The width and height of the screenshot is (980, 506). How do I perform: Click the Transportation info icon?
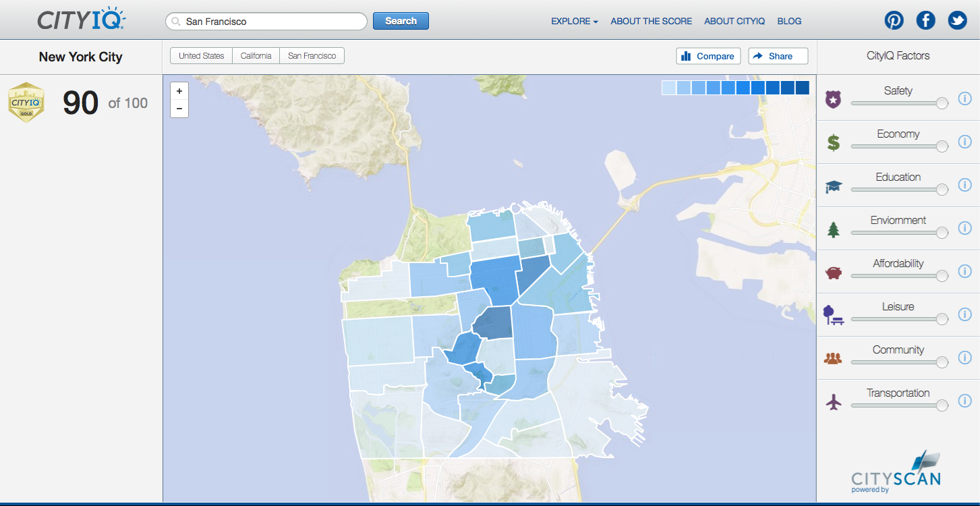pyautogui.click(x=964, y=401)
